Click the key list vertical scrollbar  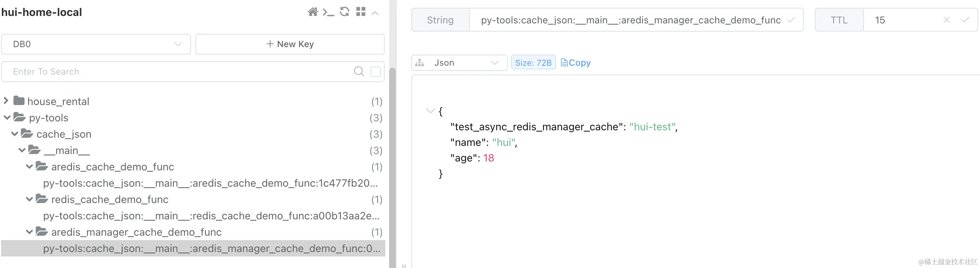[x=392, y=167]
